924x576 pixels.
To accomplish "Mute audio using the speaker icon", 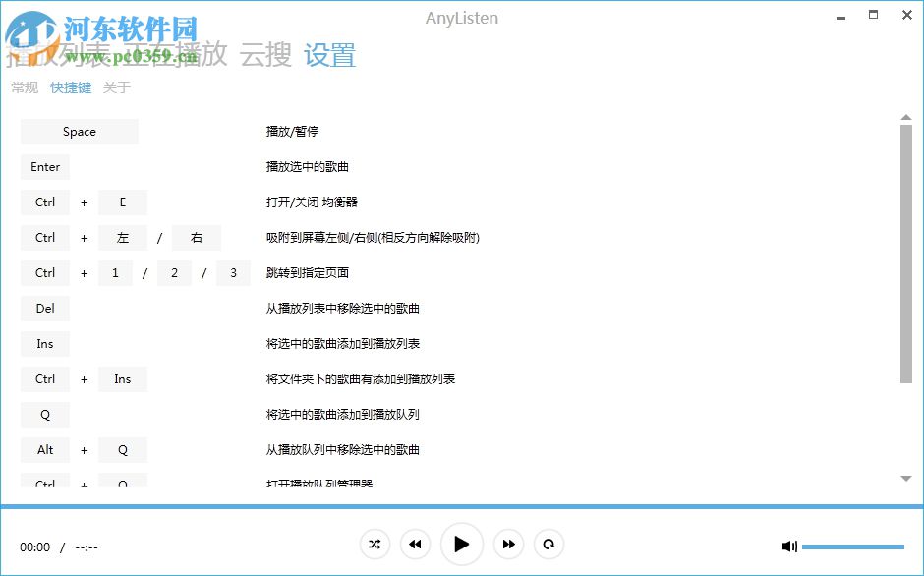I will click(789, 546).
